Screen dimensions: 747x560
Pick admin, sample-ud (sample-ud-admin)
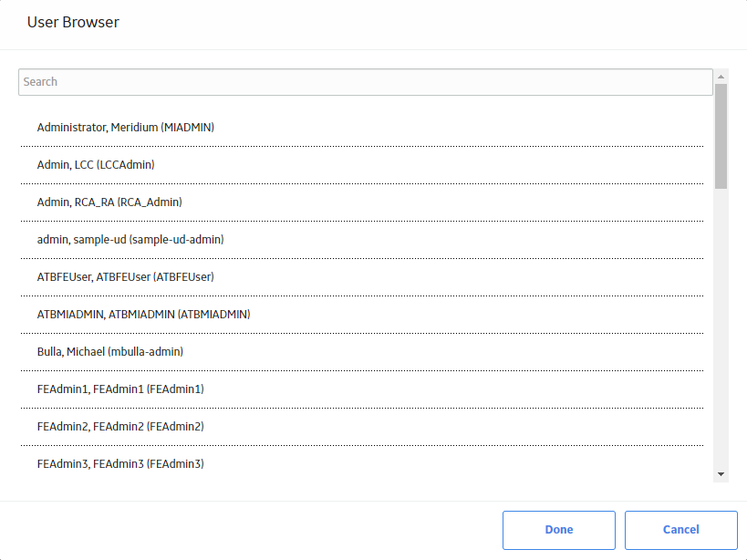click(x=362, y=240)
